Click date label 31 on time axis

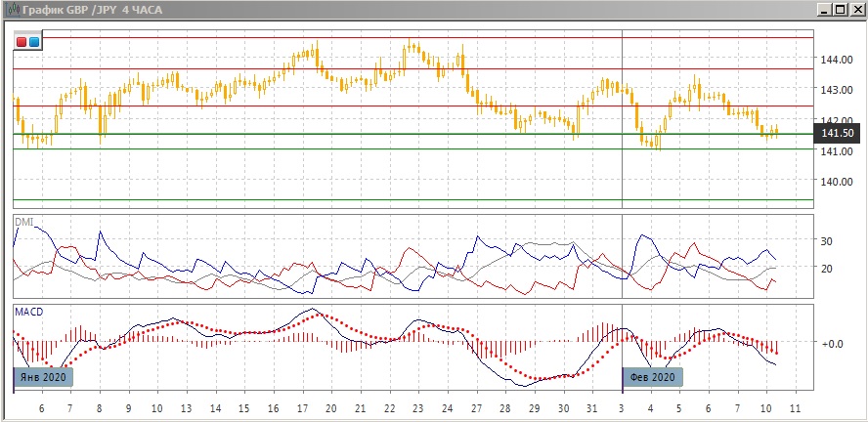tap(591, 408)
